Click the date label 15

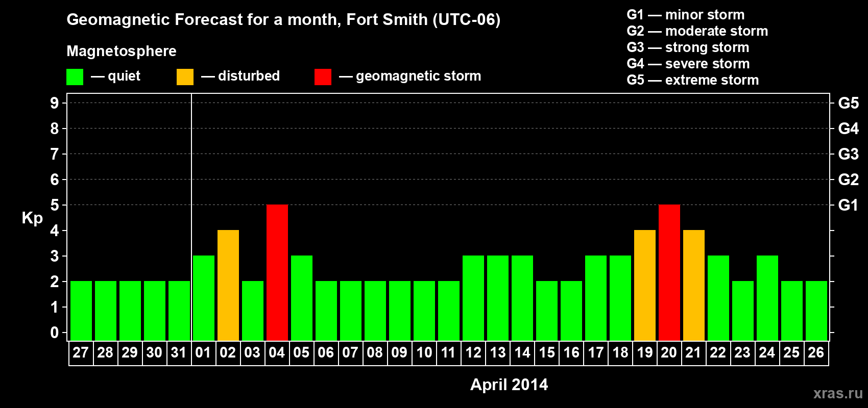click(x=546, y=352)
